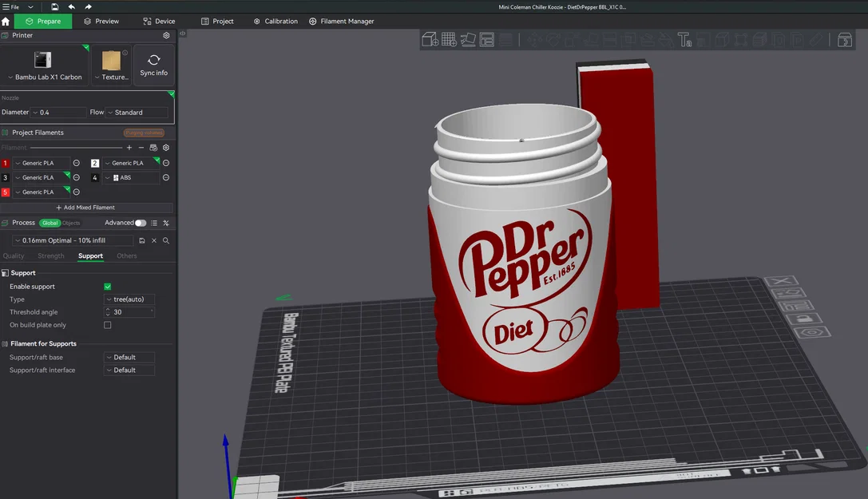Image resolution: width=868 pixels, height=499 pixels.
Task: Click the Add object cube icon
Action: click(430, 40)
